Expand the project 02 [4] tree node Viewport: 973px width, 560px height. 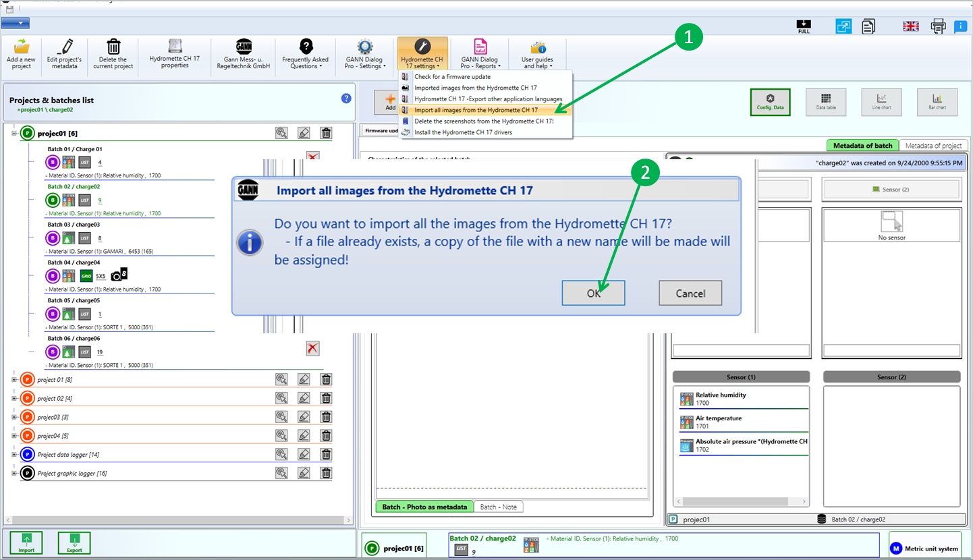point(13,398)
